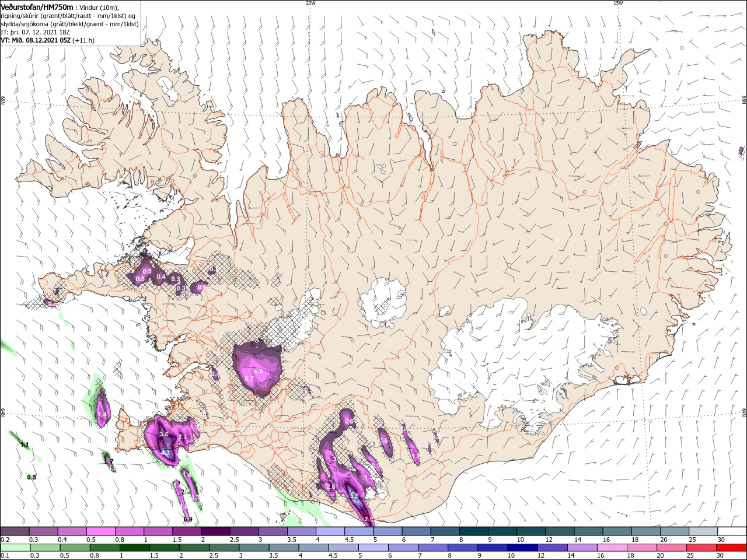Pick the red rain legend swatch after 30
Screen dimensions: 747x560
coord(732,548)
